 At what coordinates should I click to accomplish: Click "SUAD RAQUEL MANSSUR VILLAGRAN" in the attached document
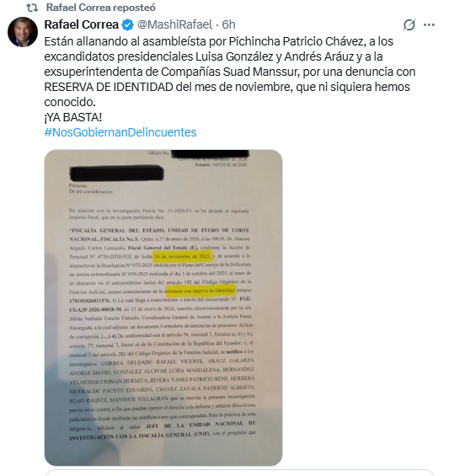coord(117,400)
